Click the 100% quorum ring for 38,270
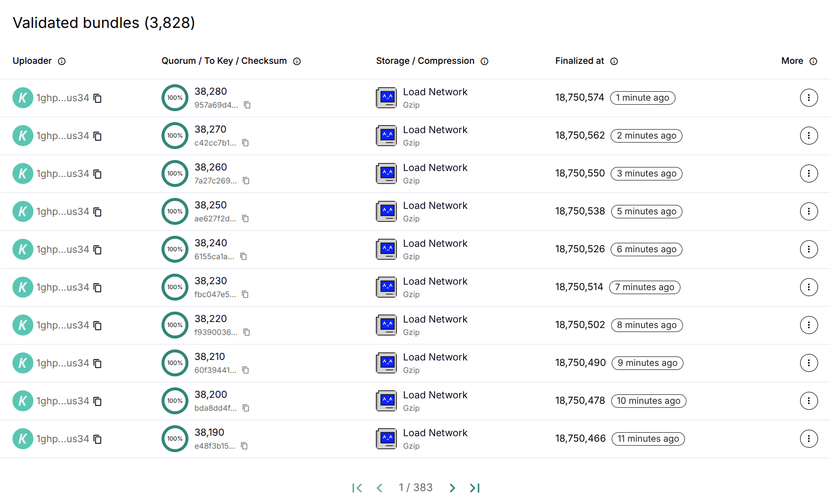 click(175, 136)
